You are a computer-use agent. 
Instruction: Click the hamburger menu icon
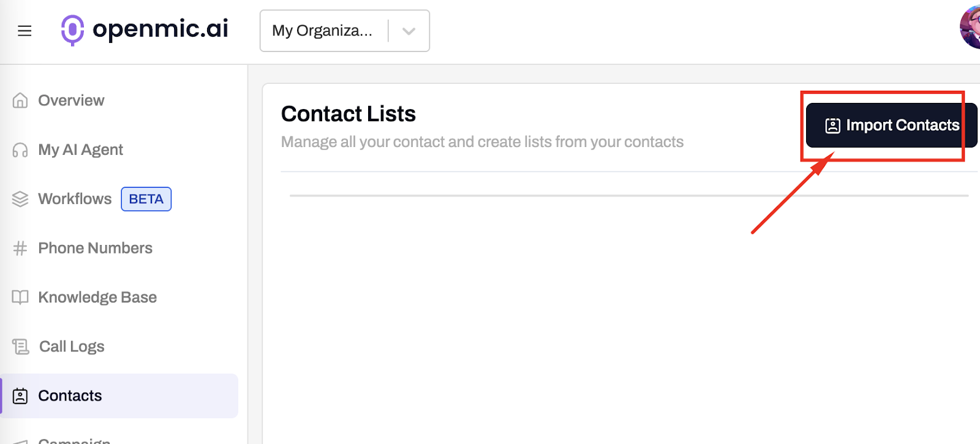point(24,30)
